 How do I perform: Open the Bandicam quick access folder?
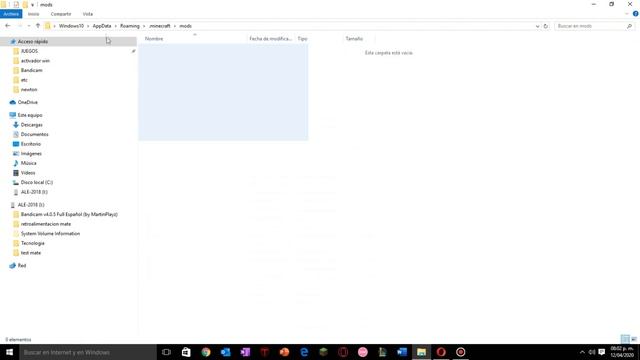31,70
